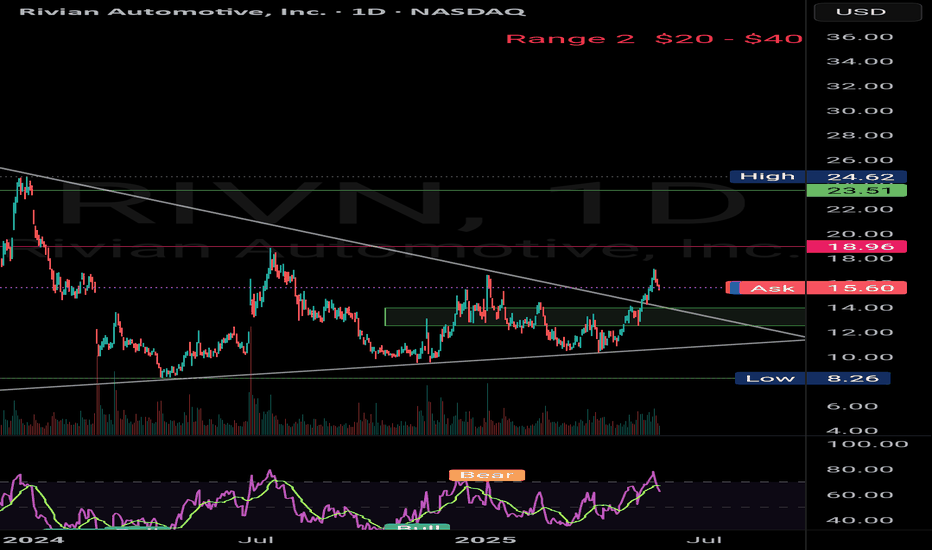Viewport: 932px width, 550px height.
Task: Click the Jul label between 2024 and 2025
Action: [256, 540]
